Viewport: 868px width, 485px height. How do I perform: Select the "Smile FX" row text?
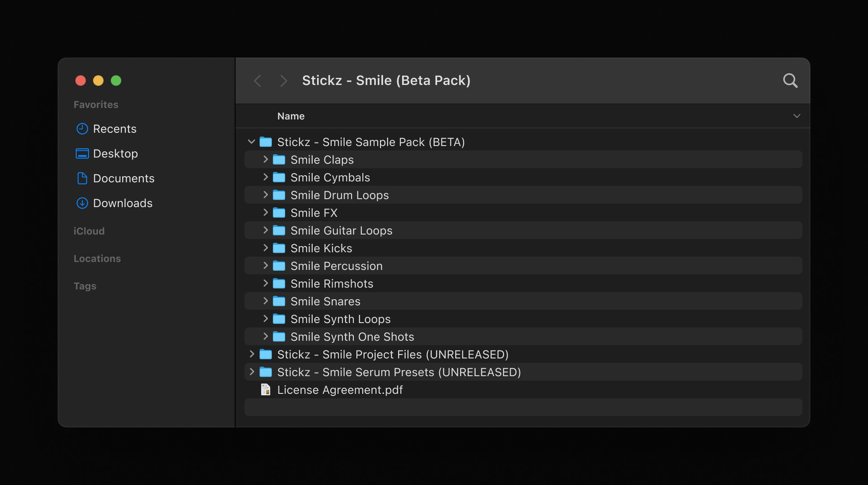tap(314, 212)
